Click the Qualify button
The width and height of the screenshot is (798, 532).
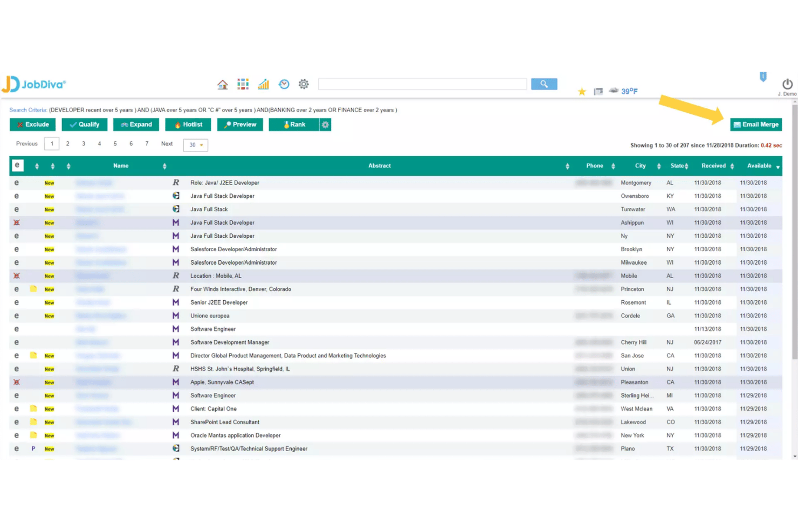pyautogui.click(x=85, y=125)
